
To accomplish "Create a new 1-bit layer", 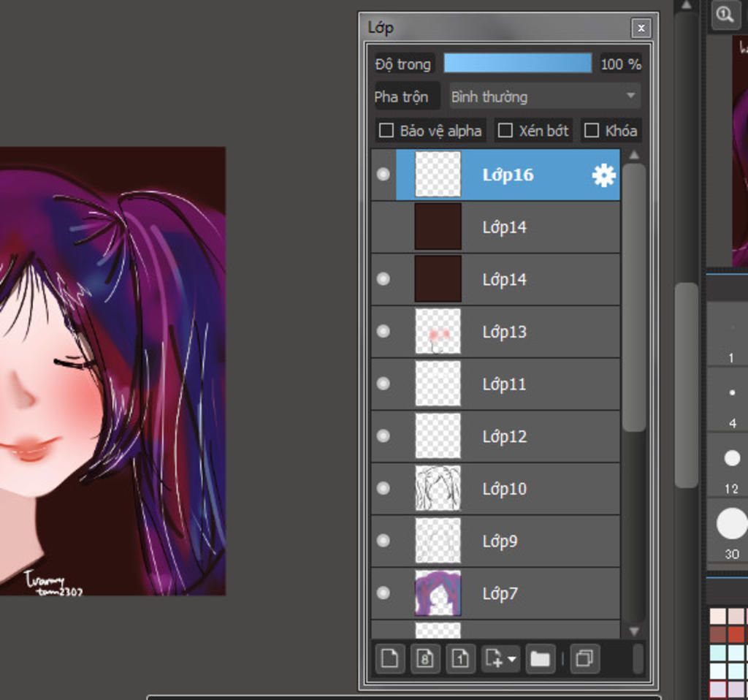I will point(460,658).
